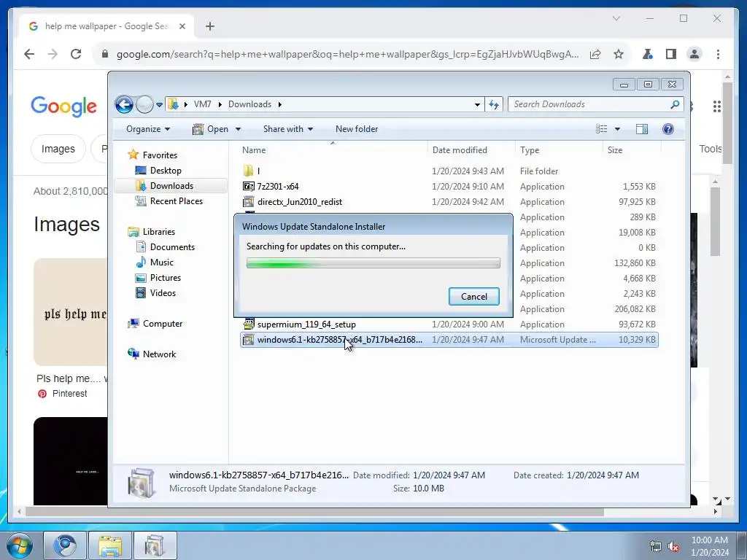Screen dimensions: 747x560
Task: Open Chrome profile avatar
Action: pos(694,54)
